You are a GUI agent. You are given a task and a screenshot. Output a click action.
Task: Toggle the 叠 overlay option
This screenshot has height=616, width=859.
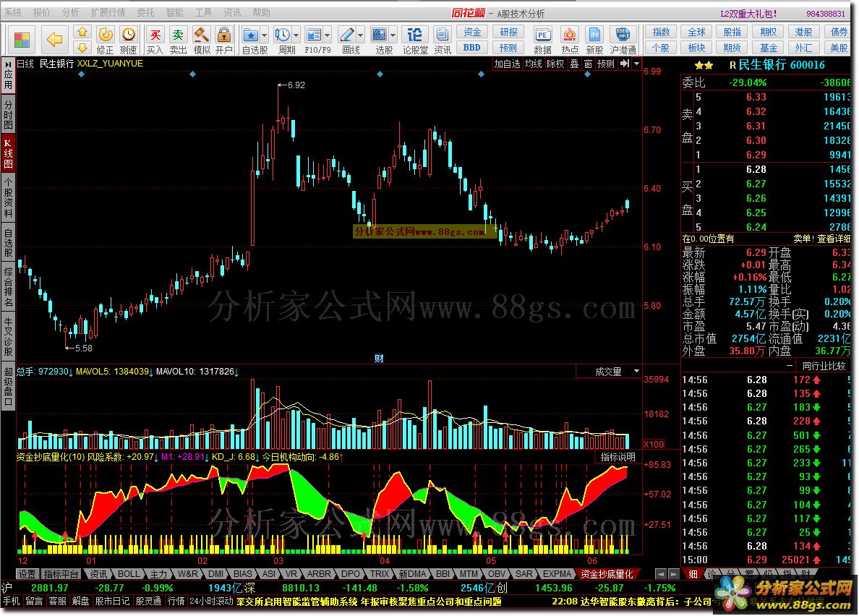pyautogui.click(x=574, y=64)
